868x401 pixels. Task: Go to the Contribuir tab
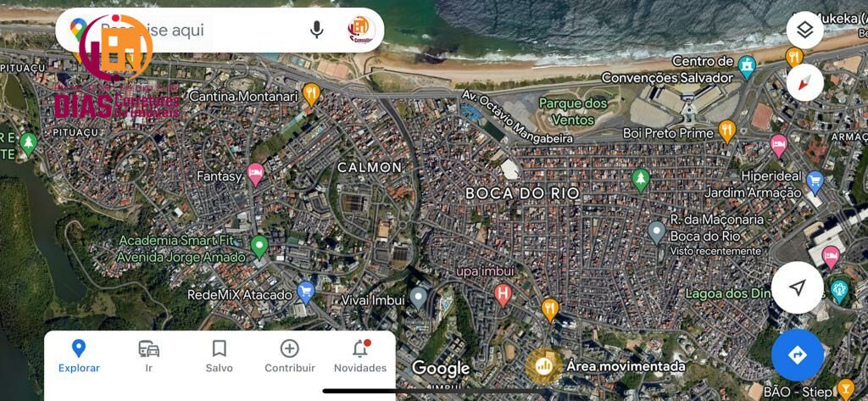(290, 356)
